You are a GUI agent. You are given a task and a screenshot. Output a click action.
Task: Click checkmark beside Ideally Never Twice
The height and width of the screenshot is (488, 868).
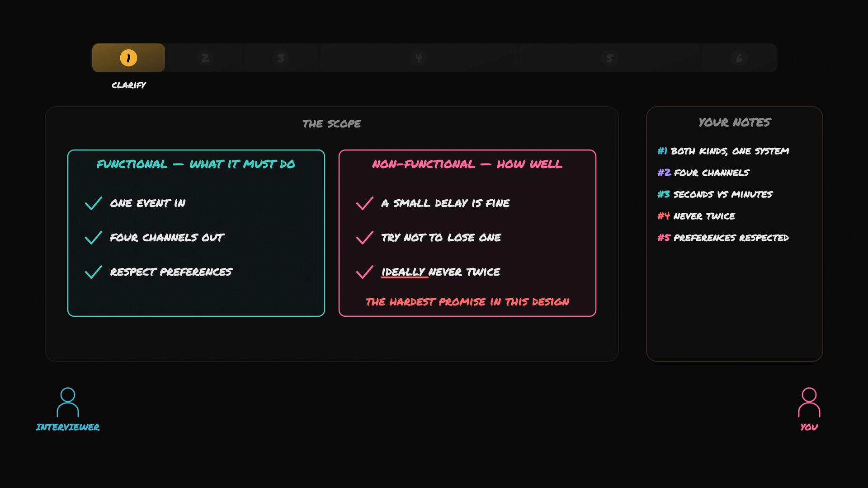pos(365,272)
